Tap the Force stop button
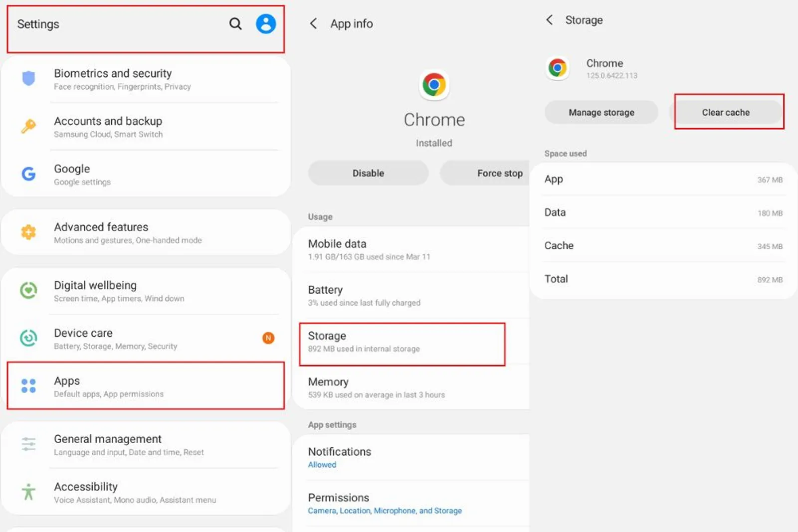This screenshot has height=532, width=798. pyautogui.click(x=484, y=173)
